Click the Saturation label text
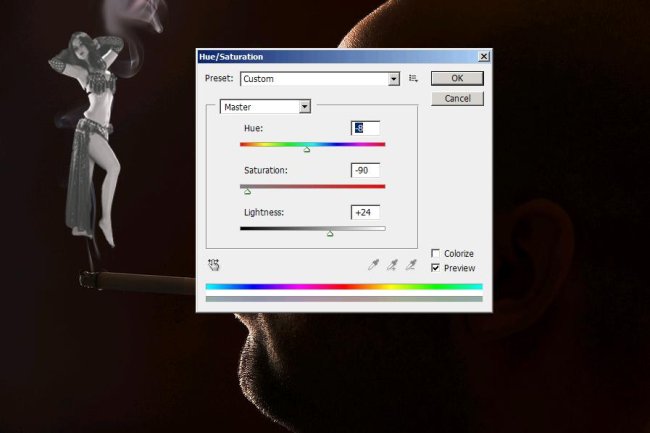Viewport: 650px width, 433px height. pos(265,170)
